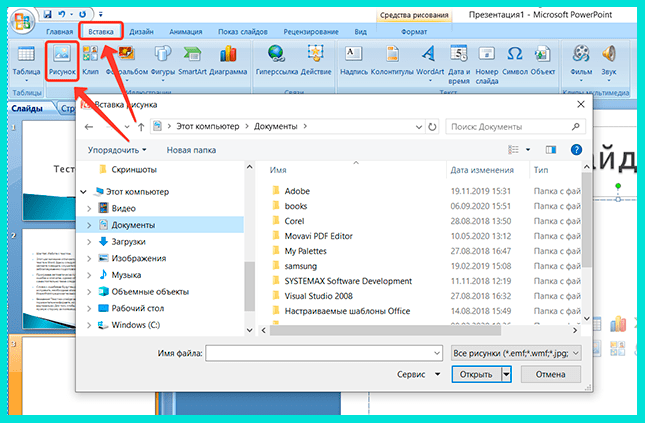Open Фотоальбом photo album tool
The image size is (645, 423).
[x=127, y=60]
